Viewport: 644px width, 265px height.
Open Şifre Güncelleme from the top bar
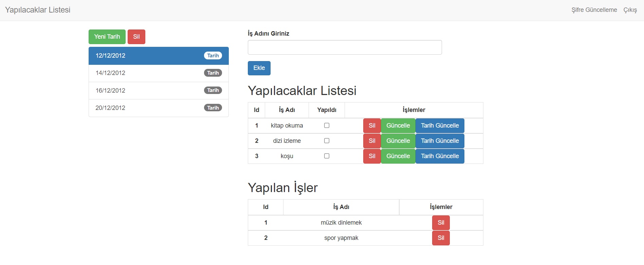tap(594, 10)
